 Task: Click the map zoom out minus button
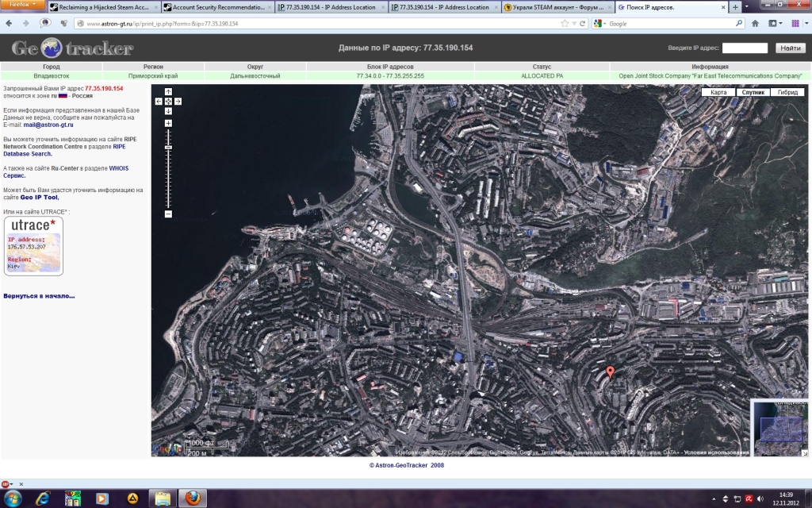click(x=168, y=214)
